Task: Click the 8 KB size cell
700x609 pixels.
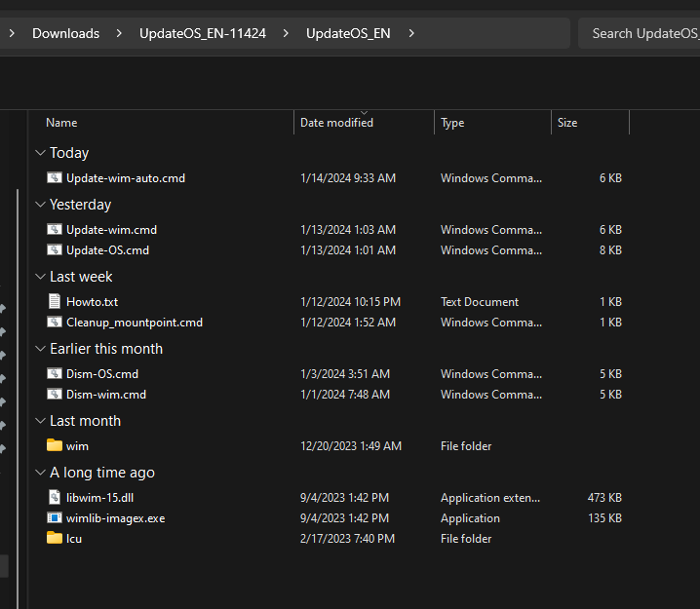Action: [x=610, y=250]
